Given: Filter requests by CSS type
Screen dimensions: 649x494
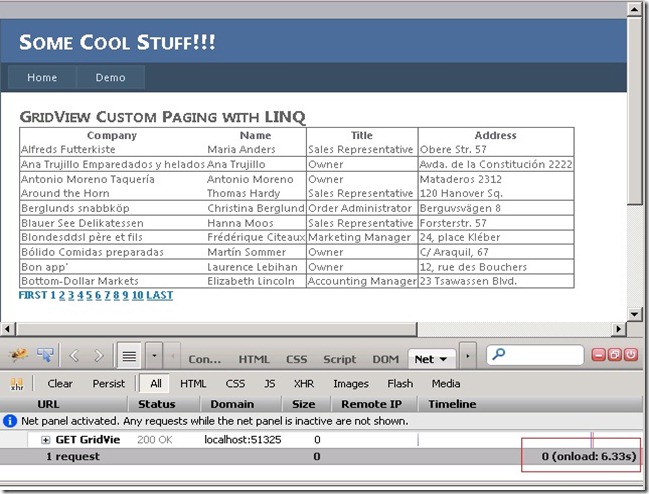Looking at the screenshot, I should [235, 384].
